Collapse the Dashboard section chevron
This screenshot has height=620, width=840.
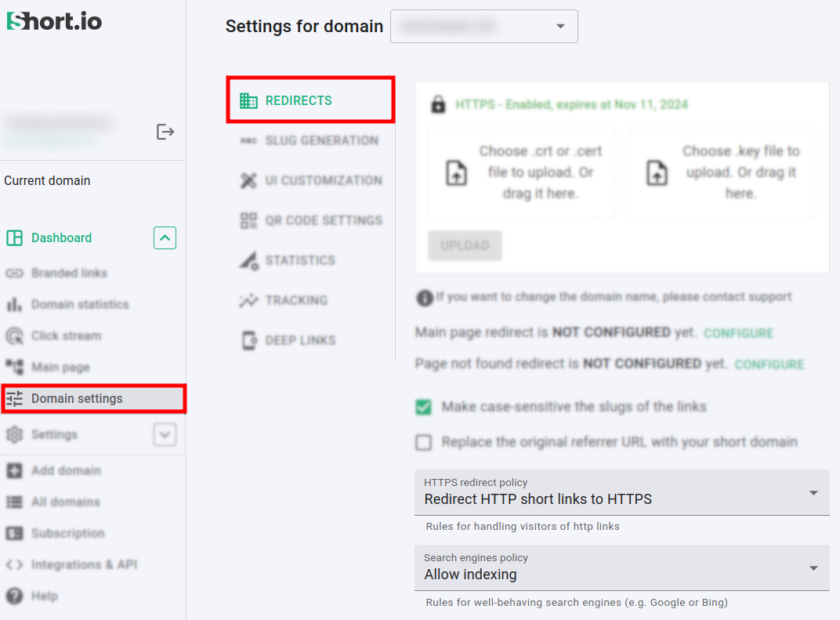click(x=165, y=238)
